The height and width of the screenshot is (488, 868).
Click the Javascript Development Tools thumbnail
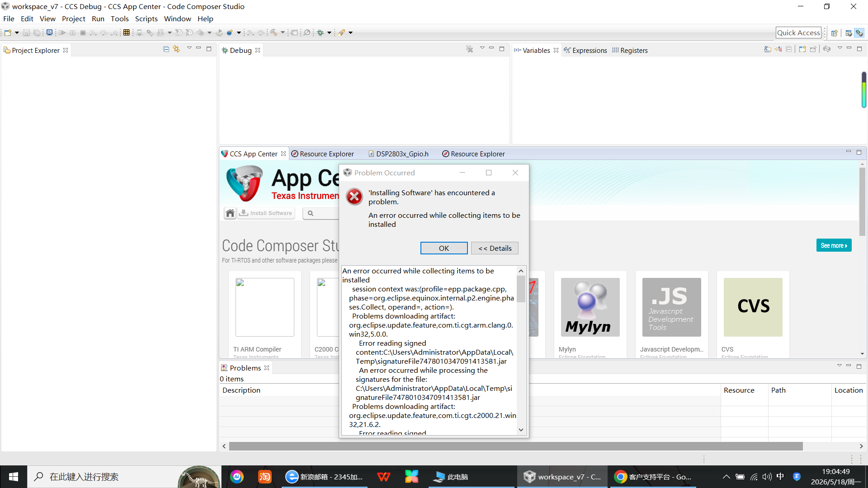coord(672,307)
